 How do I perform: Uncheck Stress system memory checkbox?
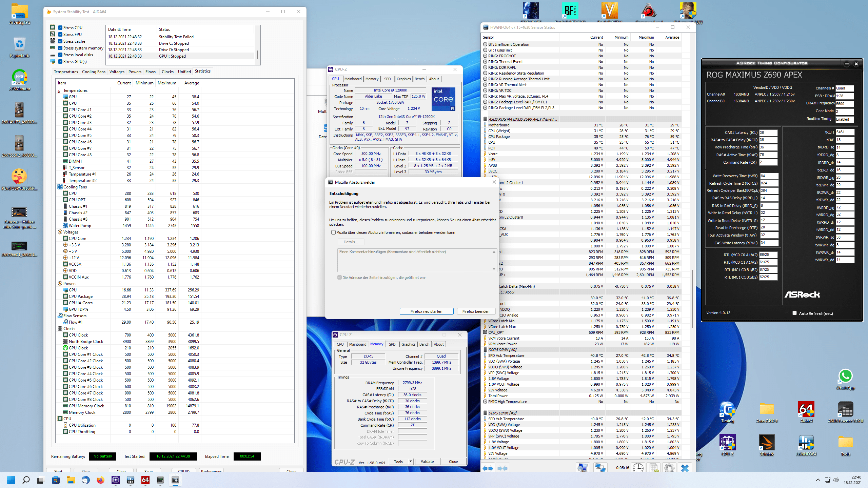click(x=60, y=48)
